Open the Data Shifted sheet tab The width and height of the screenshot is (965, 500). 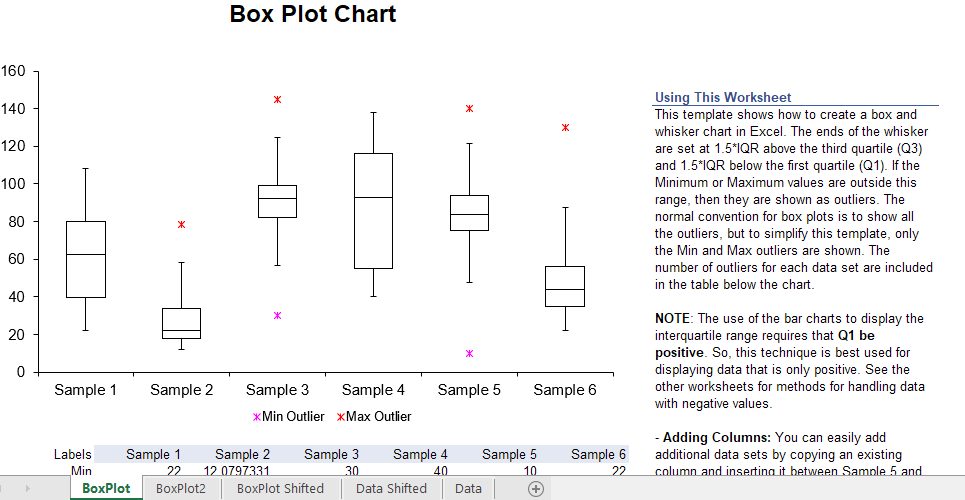[x=391, y=489]
